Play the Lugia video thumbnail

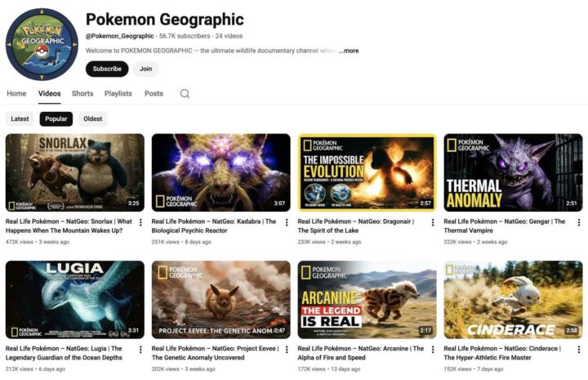pos(75,300)
